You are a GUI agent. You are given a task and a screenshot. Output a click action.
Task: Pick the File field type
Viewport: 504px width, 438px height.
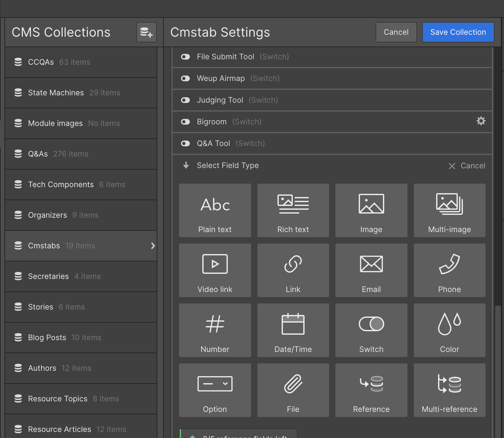click(293, 390)
